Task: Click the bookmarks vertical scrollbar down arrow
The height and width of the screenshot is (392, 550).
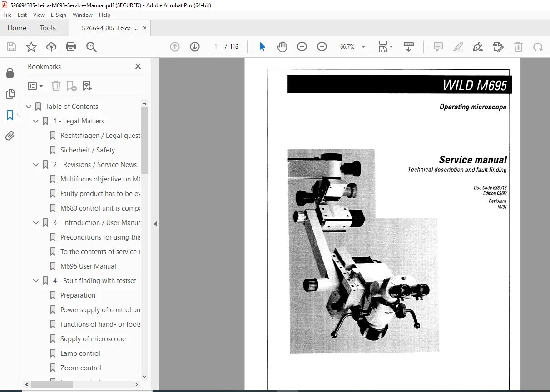Action: pyautogui.click(x=144, y=377)
